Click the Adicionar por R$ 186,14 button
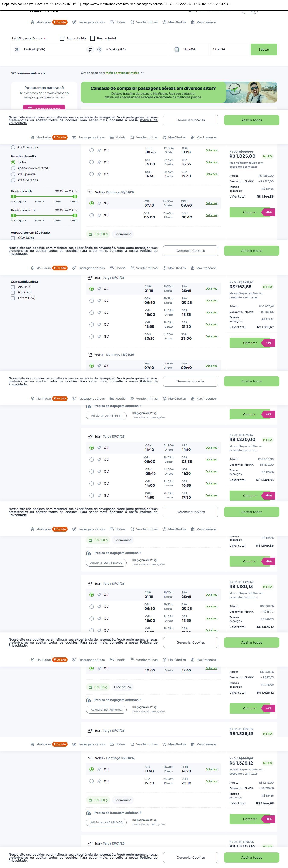 click(106, 415)
